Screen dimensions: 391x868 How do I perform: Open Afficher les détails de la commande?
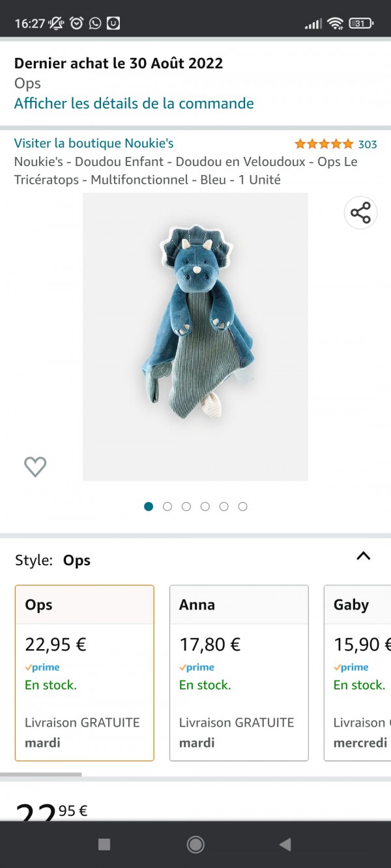point(134,104)
